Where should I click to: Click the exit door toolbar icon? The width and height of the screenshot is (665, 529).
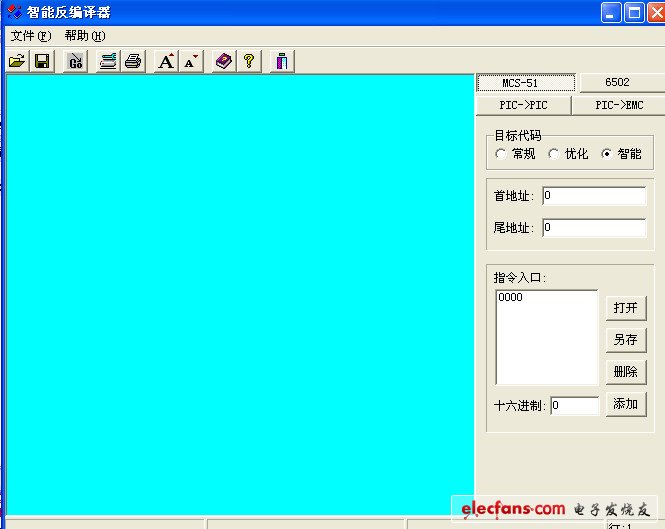[x=282, y=61]
